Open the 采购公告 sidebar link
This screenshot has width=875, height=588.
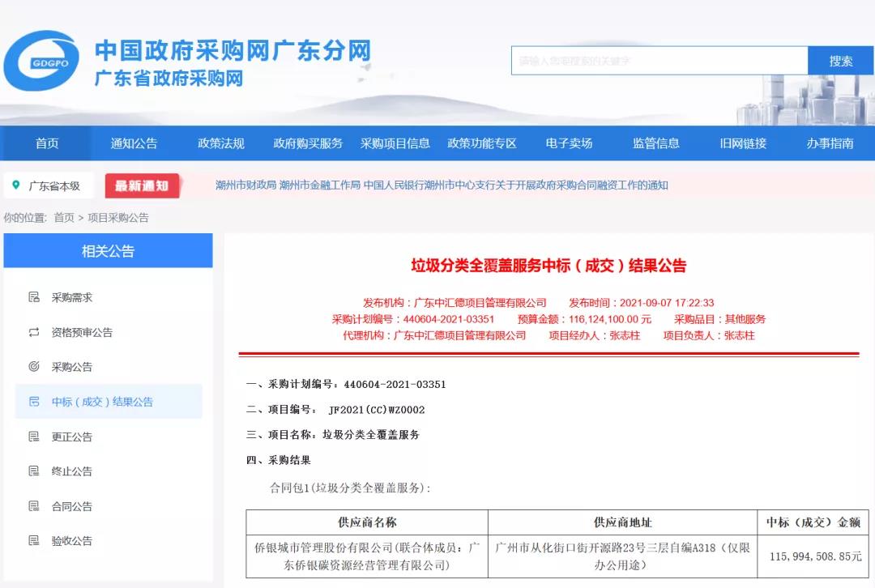coord(72,367)
